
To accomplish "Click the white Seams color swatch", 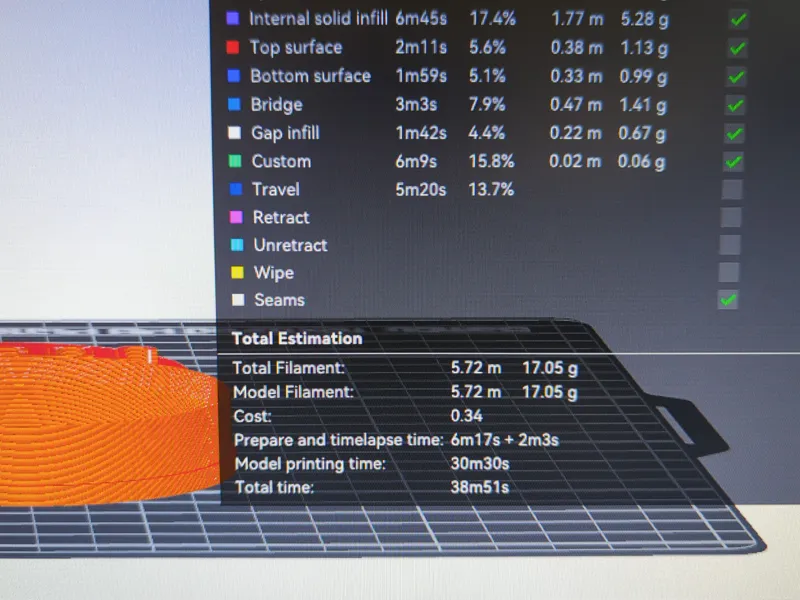I will [238, 299].
